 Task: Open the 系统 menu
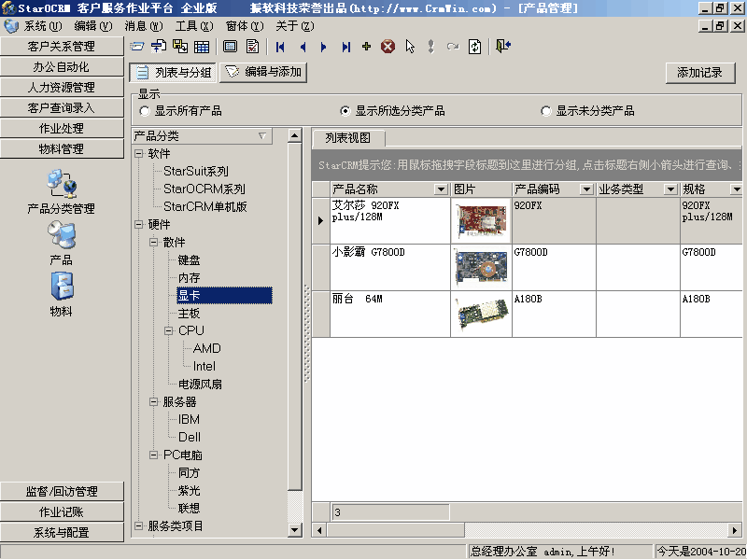pyautogui.click(x=43, y=26)
